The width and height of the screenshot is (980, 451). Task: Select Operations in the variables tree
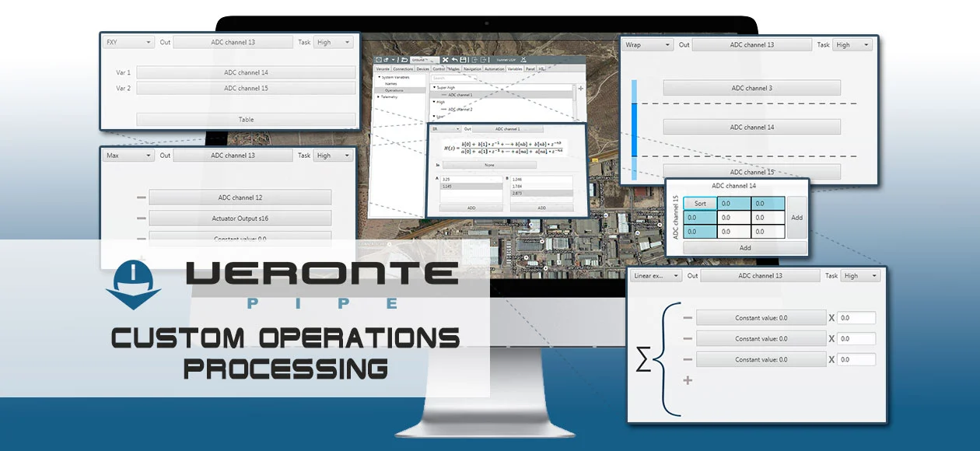coord(398,90)
